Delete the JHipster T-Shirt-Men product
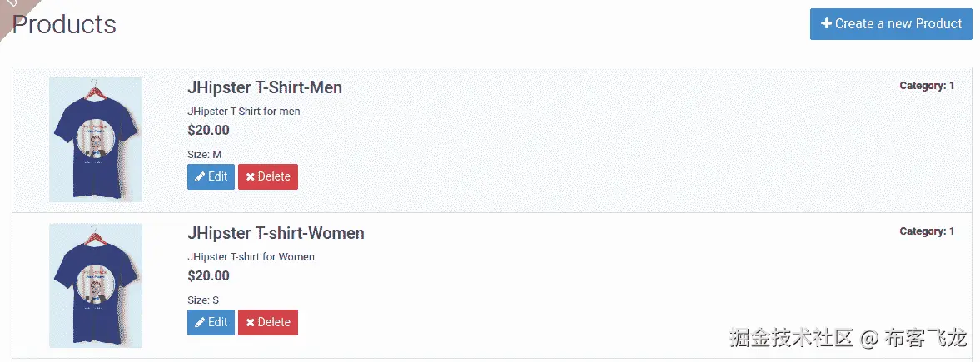Viewport: 980px width, 362px height. point(267,176)
